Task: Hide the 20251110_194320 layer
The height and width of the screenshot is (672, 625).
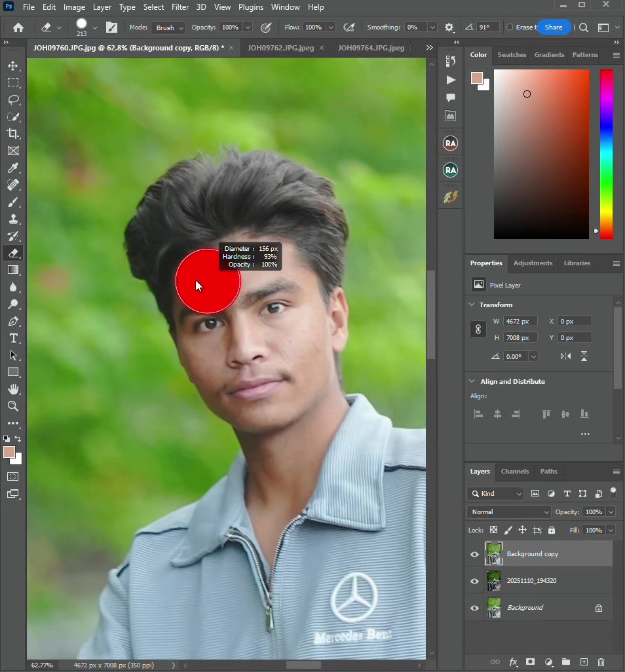Action: [x=474, y=581]
